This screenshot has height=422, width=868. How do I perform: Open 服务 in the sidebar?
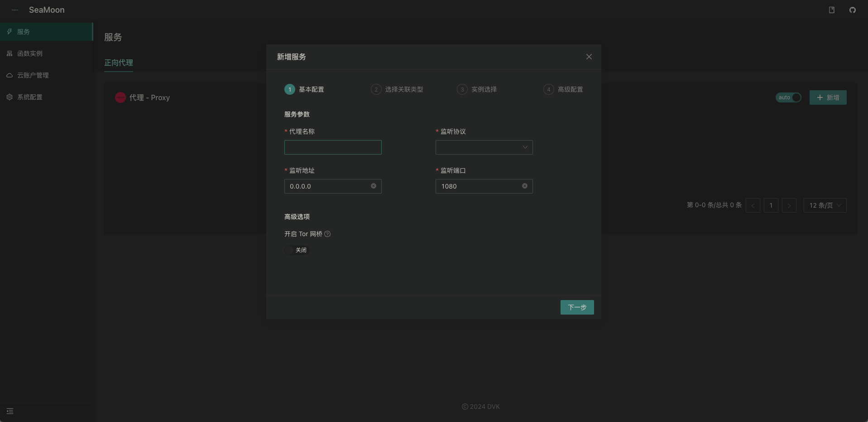coord(46,32)
